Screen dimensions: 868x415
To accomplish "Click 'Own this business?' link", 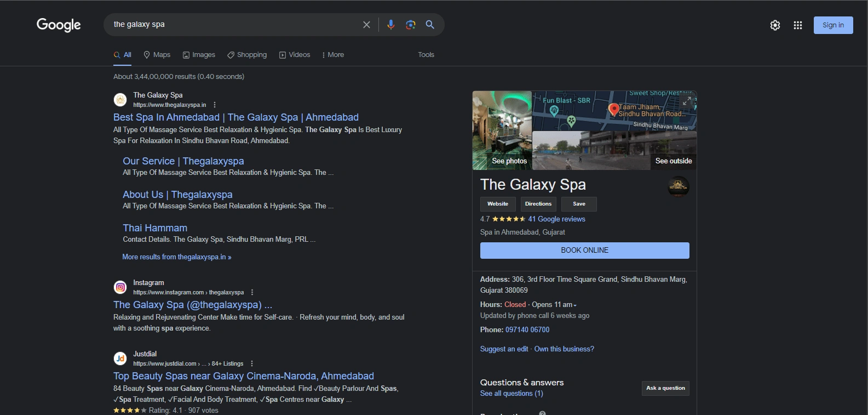I will pyautogui.click(x=564, y=349).
